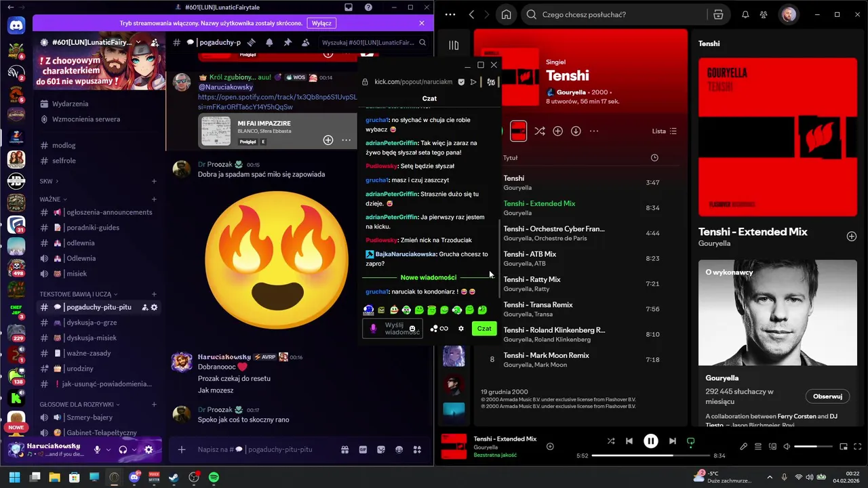Open Discord user settings gear

coord(149,449)
